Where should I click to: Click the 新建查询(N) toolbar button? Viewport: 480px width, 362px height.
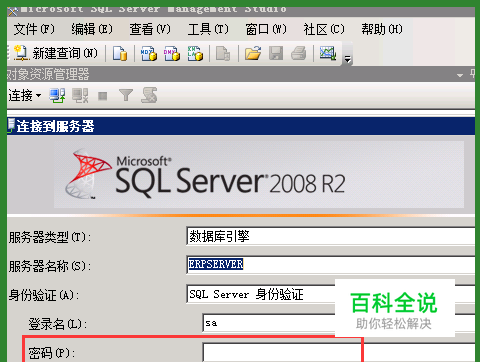point(56,53)
